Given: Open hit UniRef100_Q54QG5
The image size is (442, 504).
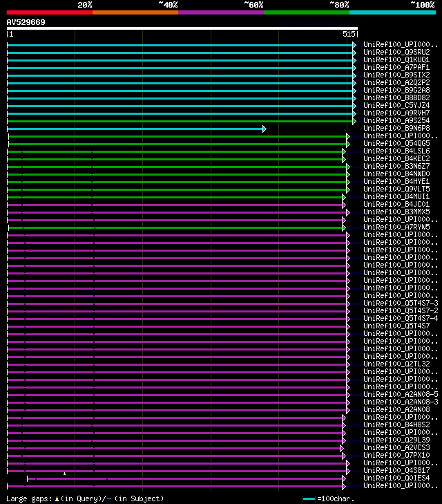Looking at the screenshot, I should pos(396,143).
